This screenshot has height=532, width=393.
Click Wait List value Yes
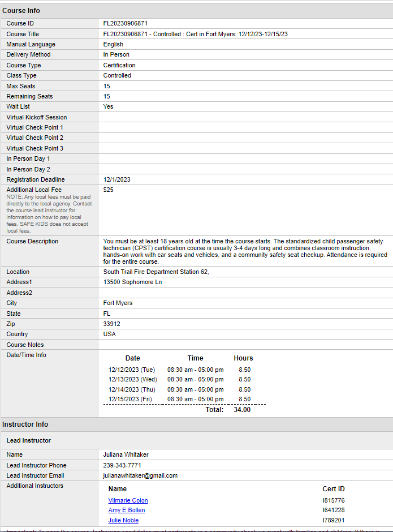(x=108, y=106)
